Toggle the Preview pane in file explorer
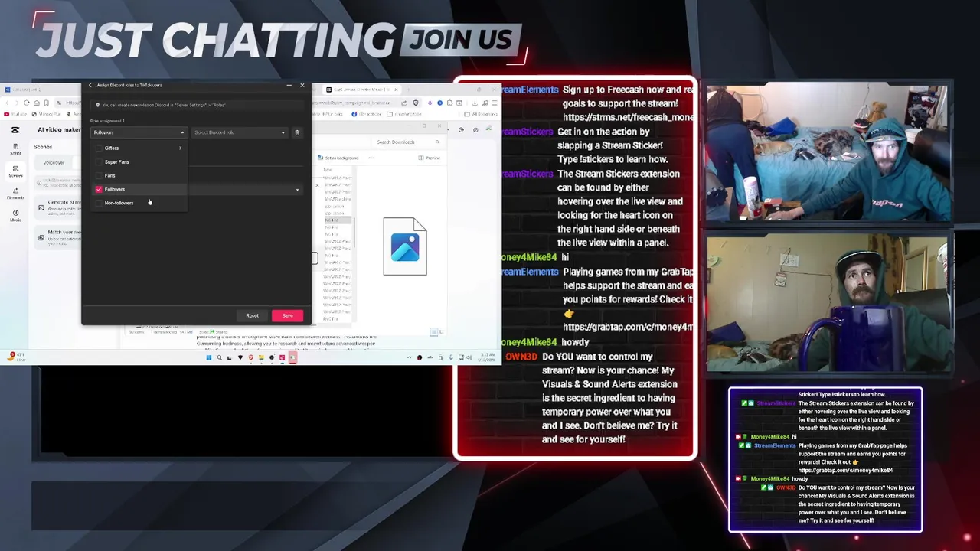 pyautogui.click(x=429, y=158)
